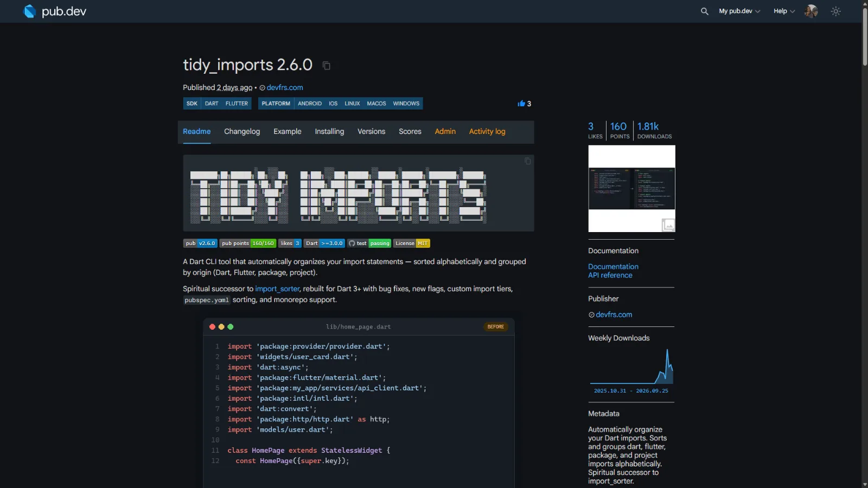The width and height of the screenshot is (868, 488).
Task: Click the weekly downloads sparkline chart
Action: [631, 367]
